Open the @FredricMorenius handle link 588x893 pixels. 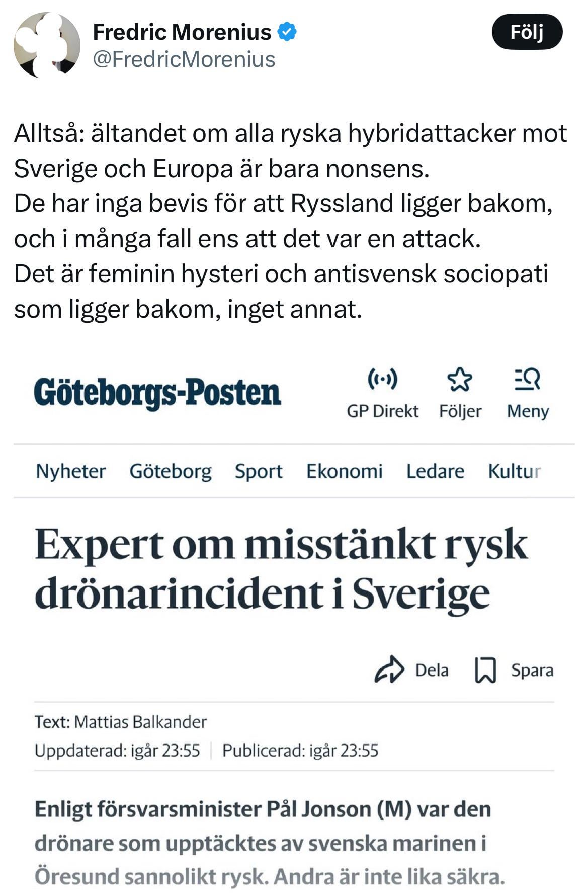pyautogui.click(x=184, y=59)
